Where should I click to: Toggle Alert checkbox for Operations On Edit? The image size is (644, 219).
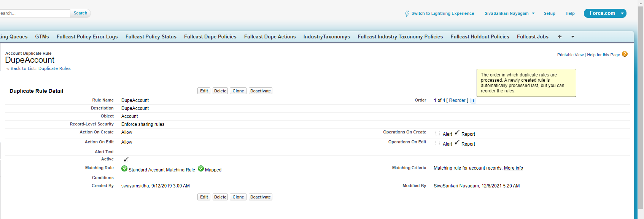coord(437,143)
